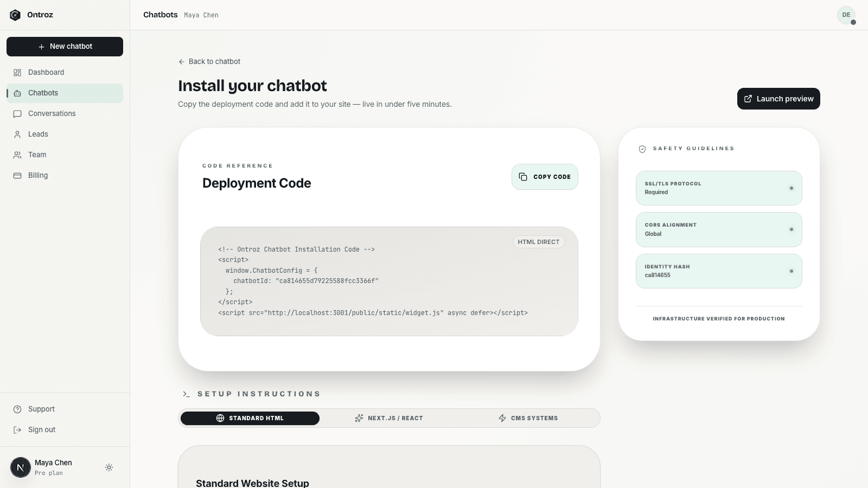Click the Install your chatbot heading
Screen dimensions: 868x488
point(252,86)
